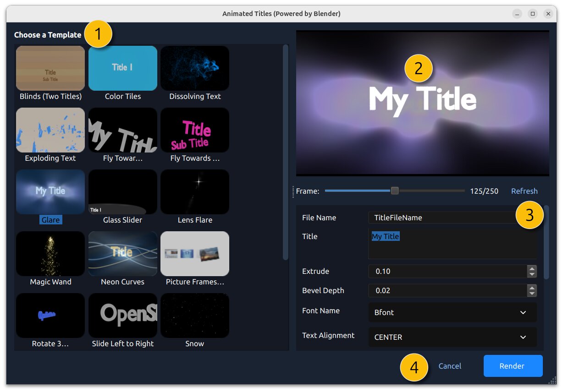Select the Blinds (Two Titles) template thumbnail
Screen dimensions: 563x392
tap(50, 68)
